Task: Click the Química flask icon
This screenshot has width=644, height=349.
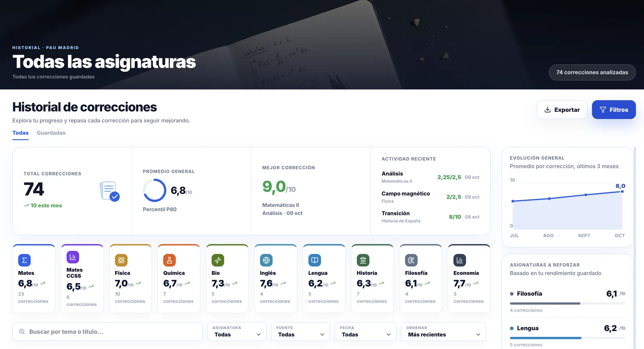Action: 169,260
